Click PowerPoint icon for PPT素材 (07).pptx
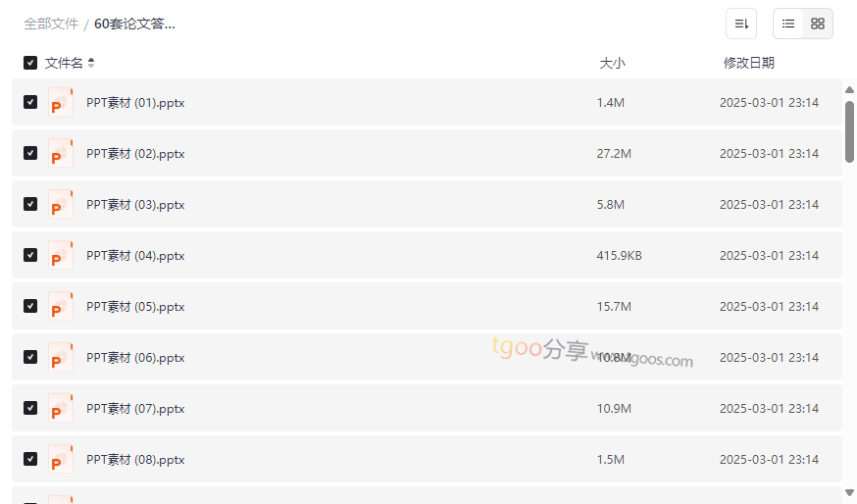This screenshot has height=504, width=857. tap(61, 409)
